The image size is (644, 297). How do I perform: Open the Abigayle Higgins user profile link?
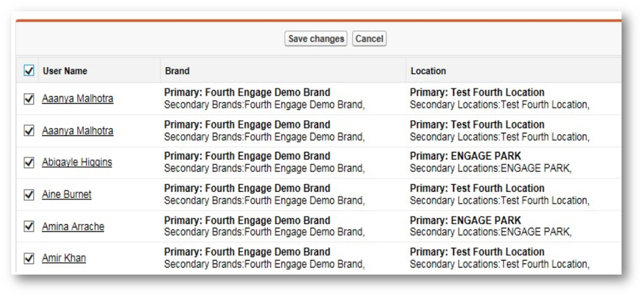tap(77, 162)
